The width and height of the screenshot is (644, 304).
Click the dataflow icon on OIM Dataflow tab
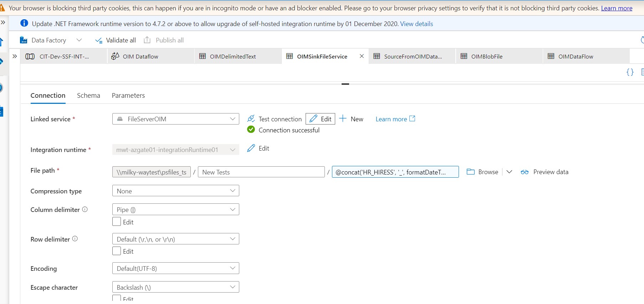115,56
